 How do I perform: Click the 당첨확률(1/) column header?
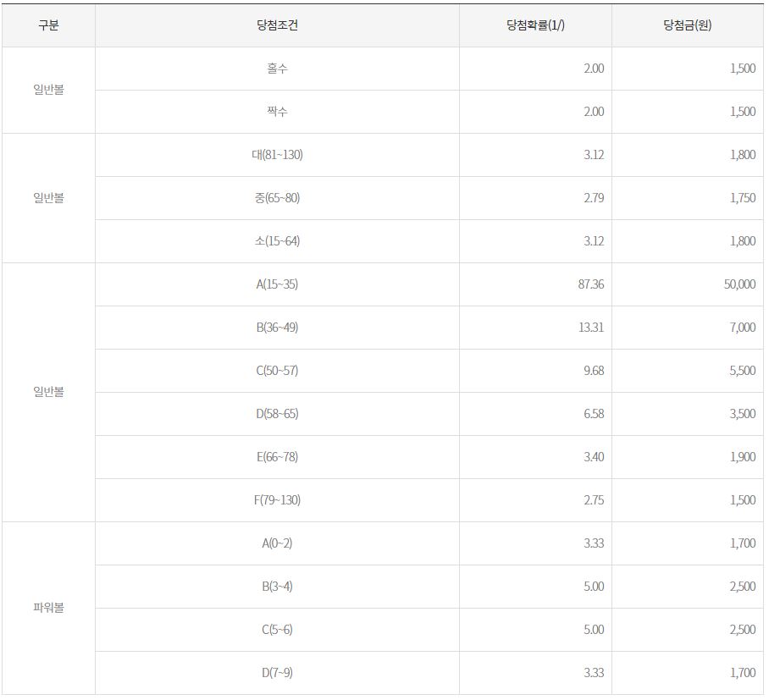pyautogui.click(x=535, y=25)
